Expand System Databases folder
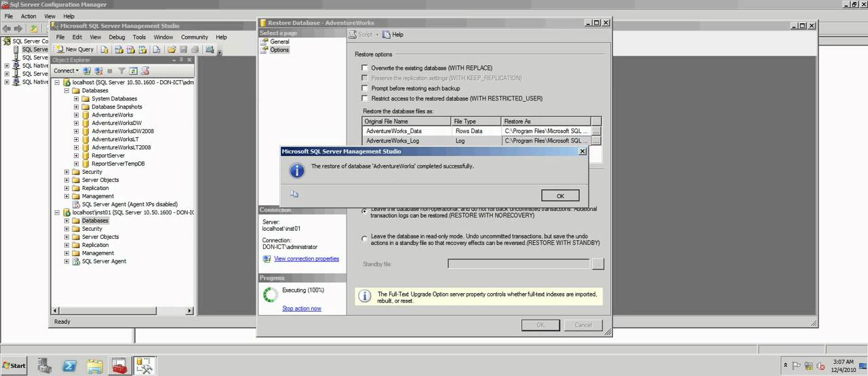Image resolution: width=868 pixels, height=376 pixels. pyautogui.click(x=76, y=98)
